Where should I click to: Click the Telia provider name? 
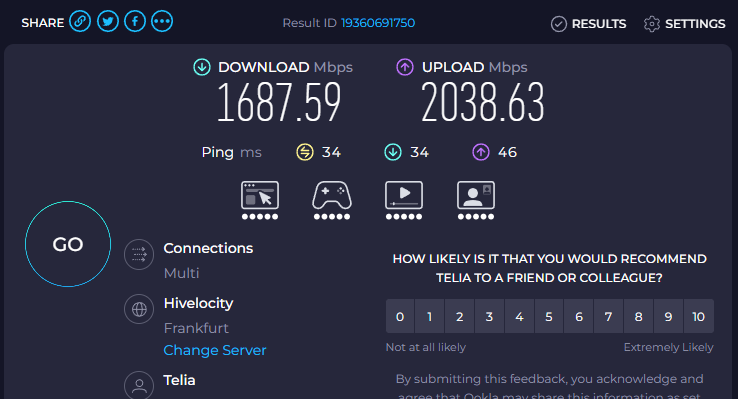[179, 380]
